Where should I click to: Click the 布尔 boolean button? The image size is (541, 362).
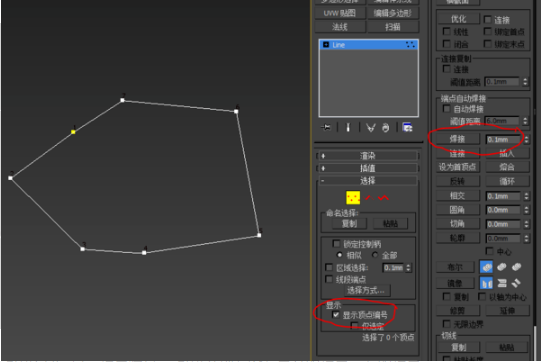click(x=455, y=267)
